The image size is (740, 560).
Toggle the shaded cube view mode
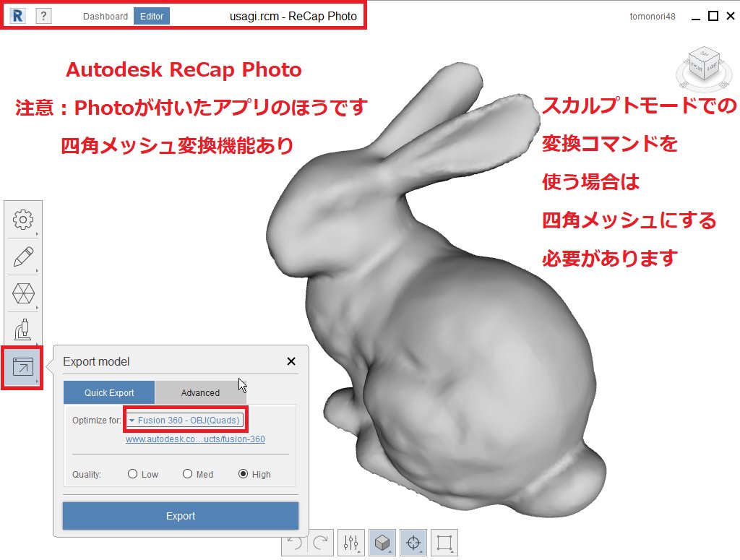click(x=382, y=543)
